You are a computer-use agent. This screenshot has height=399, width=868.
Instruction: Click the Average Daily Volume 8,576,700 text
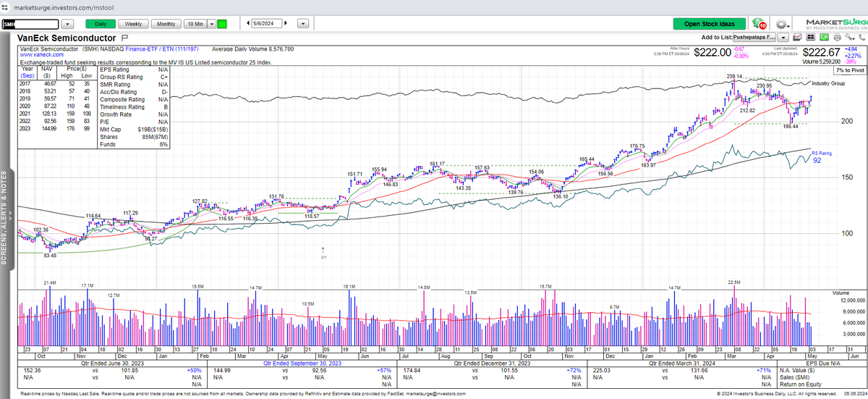point(254,49)
